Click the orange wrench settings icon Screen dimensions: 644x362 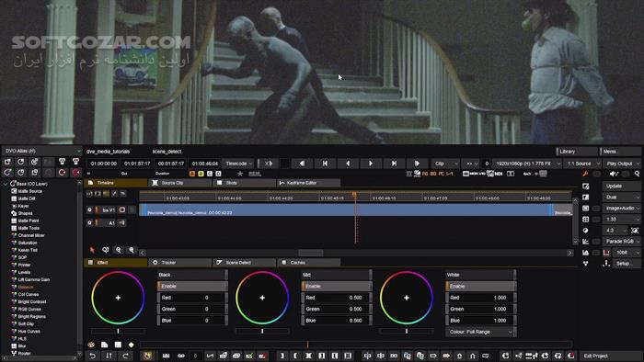[x=585, y=174]
